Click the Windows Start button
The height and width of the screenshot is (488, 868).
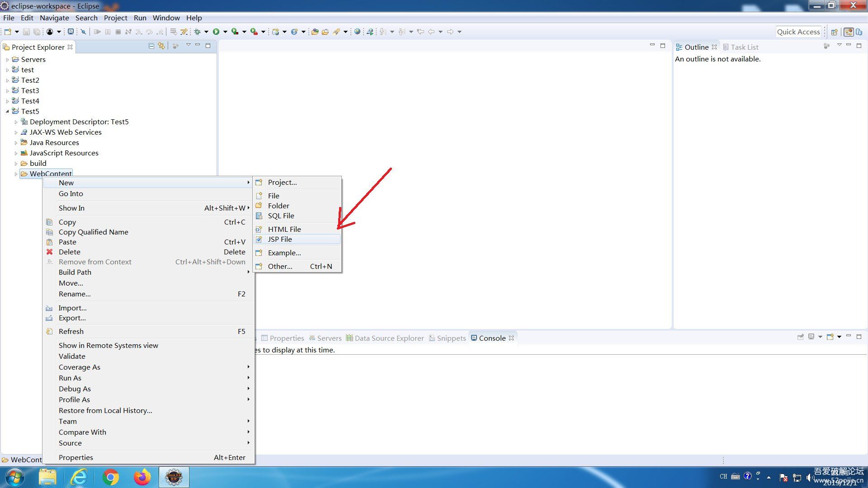point(15,477)
